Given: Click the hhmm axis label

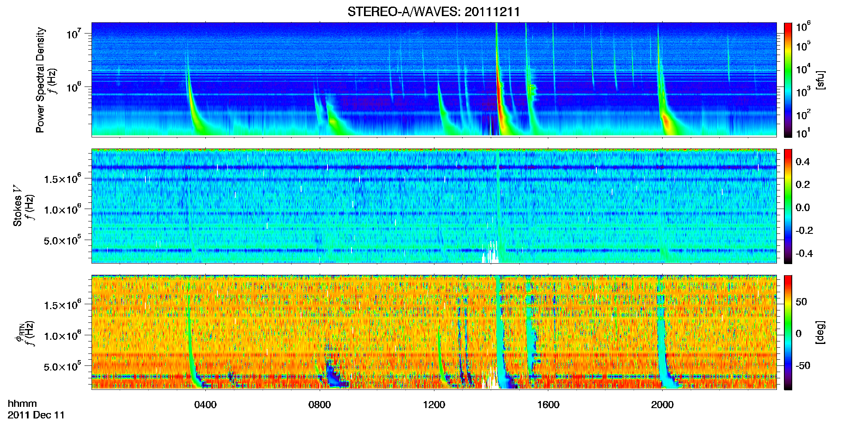Looking at the screenshot, I should click(x=22, y=404).
